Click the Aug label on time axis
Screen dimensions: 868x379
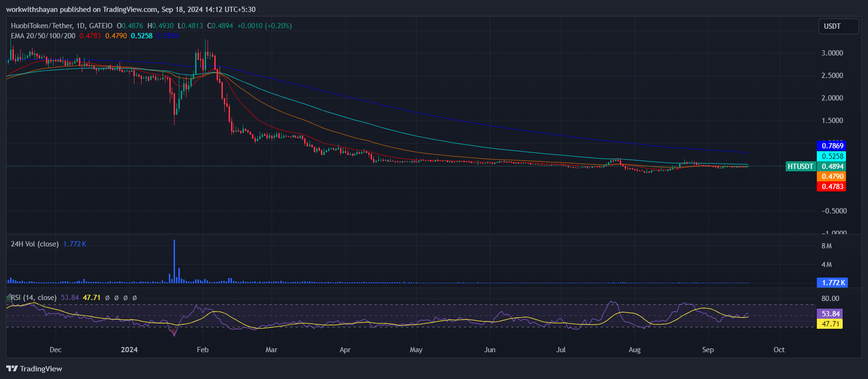click(635, 350)
